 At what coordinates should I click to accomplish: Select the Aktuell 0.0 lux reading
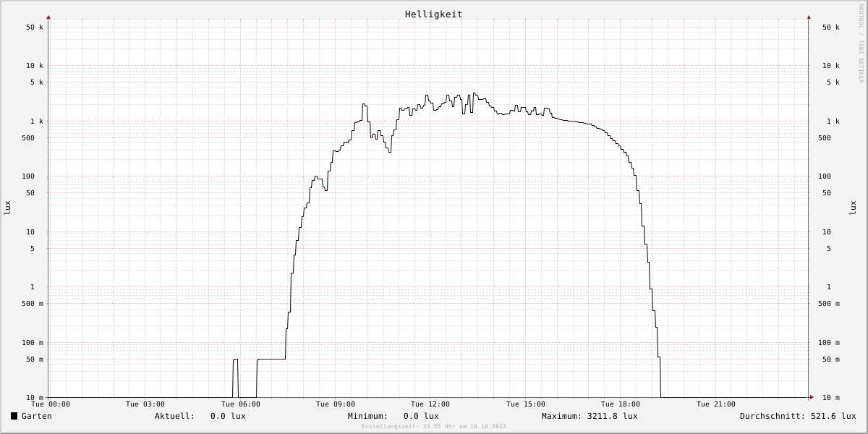[200, 416]
